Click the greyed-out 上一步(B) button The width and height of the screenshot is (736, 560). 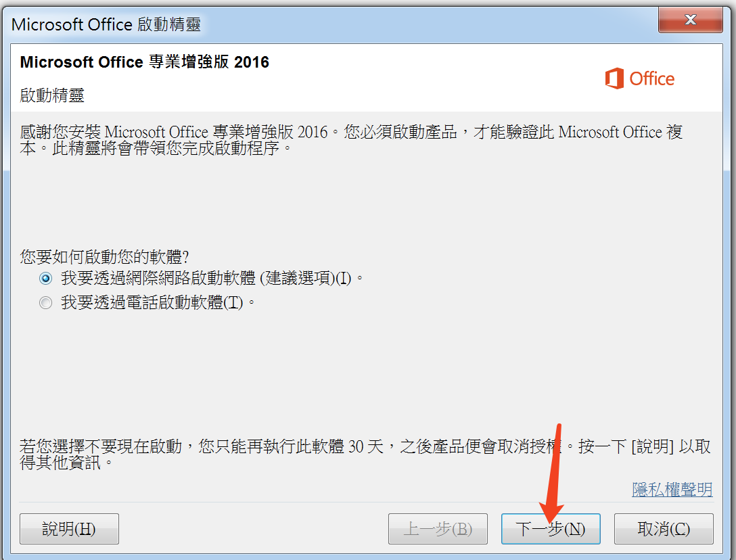pyautogui.click(x=438, y=529)
